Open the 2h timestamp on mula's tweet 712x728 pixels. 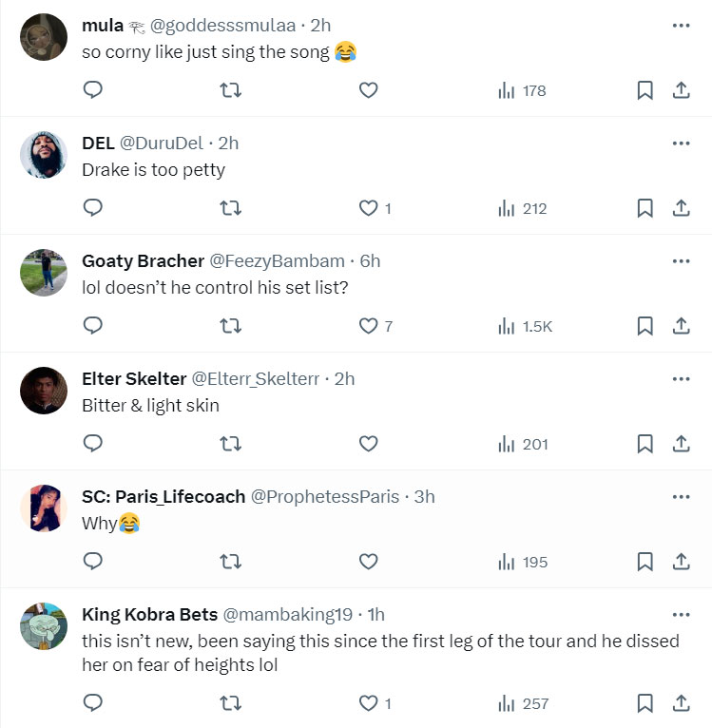[321, 26]
